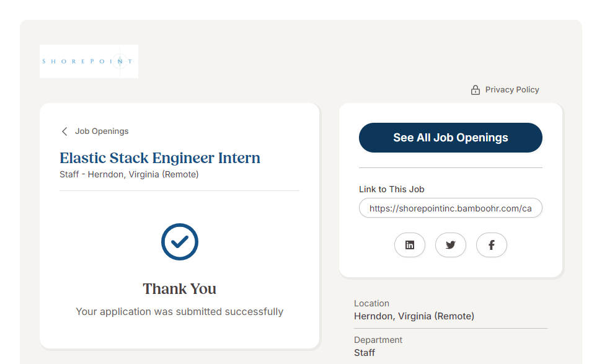Share this job on Facebook

point(492,245)
